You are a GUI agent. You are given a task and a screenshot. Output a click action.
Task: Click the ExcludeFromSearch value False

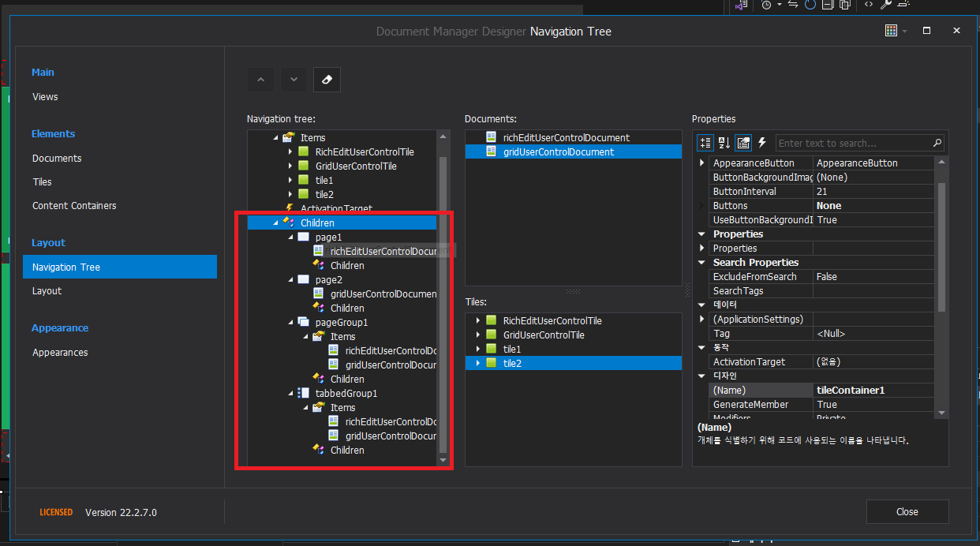874,276
